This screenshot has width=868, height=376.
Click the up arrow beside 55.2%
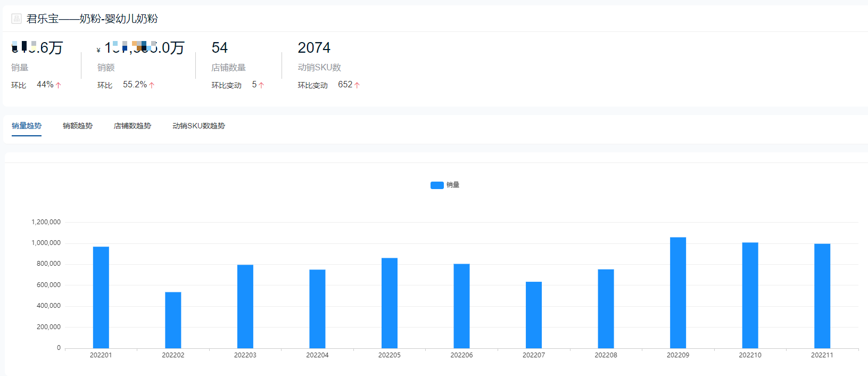[x=152, y=85]
